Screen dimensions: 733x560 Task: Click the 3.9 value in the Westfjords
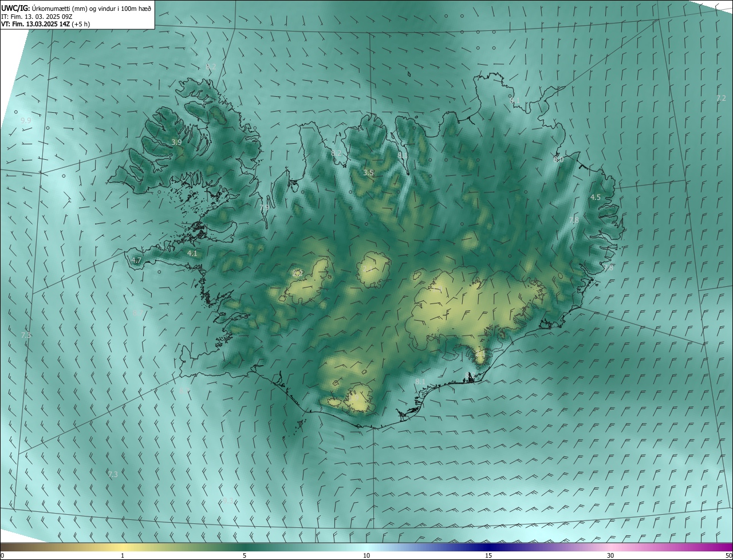[x=176, y=142]
